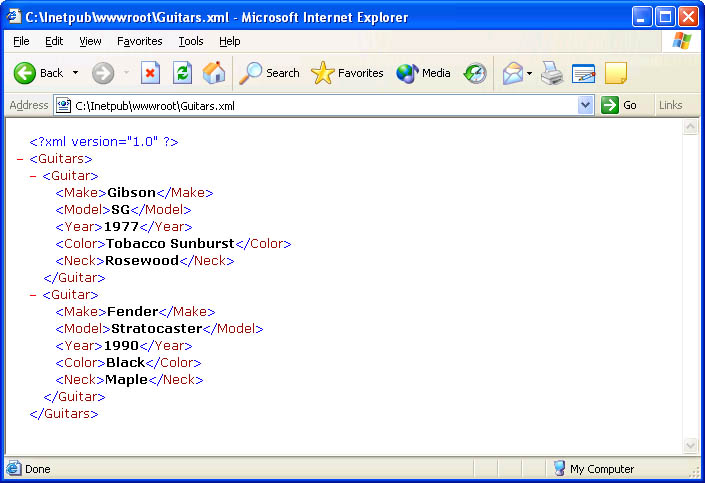Click the Model value SG

coord(120,210)
